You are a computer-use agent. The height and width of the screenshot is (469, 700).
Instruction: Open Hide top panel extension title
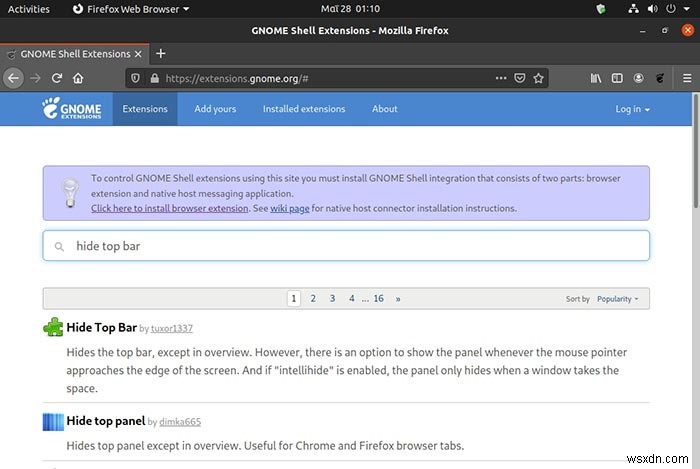point(106,421)
